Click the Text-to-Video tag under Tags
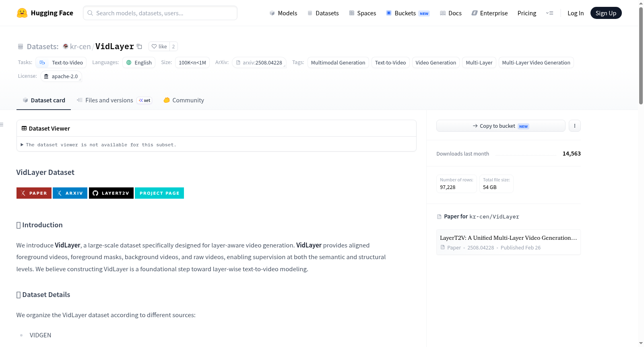The height and width of the screenshot is (347, 644). pos(390,62)
